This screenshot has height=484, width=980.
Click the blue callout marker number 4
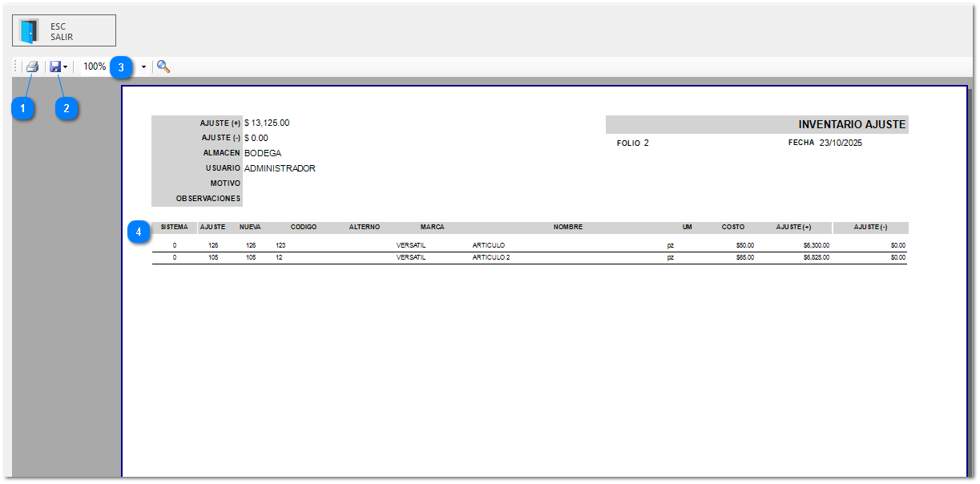(139, 232)
